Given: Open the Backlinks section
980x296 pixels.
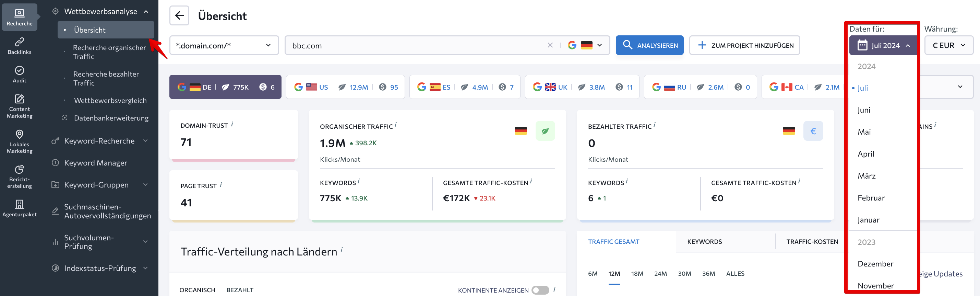Looking at the screenshot, I should (x=20, y=46).
